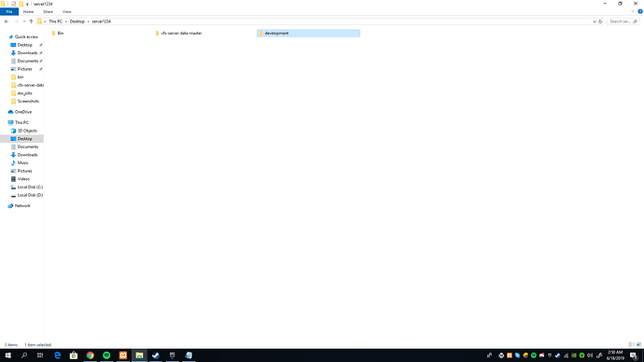Click the Up one level arrow
The image size is (644, 362).
coord(31,21)
